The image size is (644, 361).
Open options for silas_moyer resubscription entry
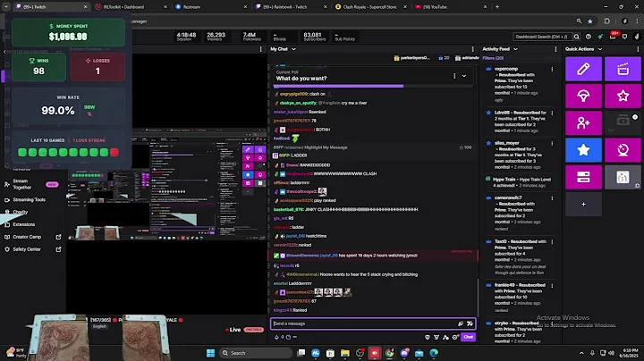(552, 144)
